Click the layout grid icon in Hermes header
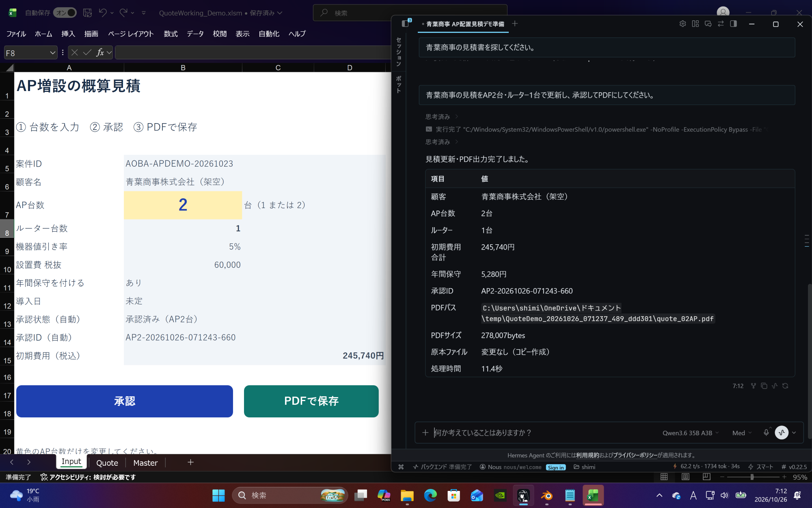Viewport: 812px width, 508px height. pos(695,24)
